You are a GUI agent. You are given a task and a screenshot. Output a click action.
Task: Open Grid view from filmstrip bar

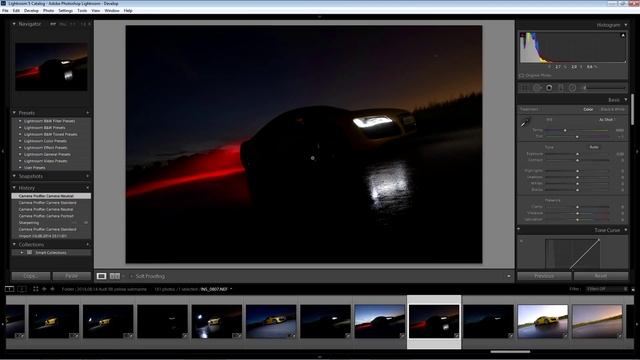click(x=36, y=289)
